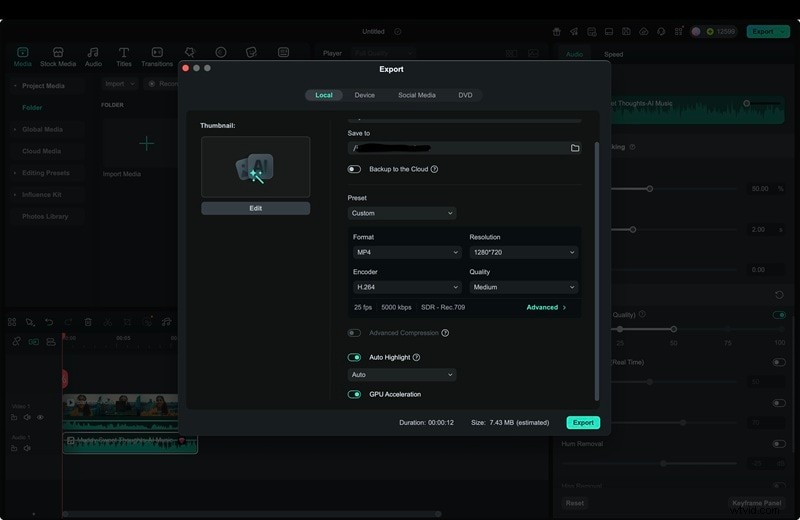The height and width of the screenshot is (520, 800).
Task: Open the Format MP4 dropdown
Action: 407,252
